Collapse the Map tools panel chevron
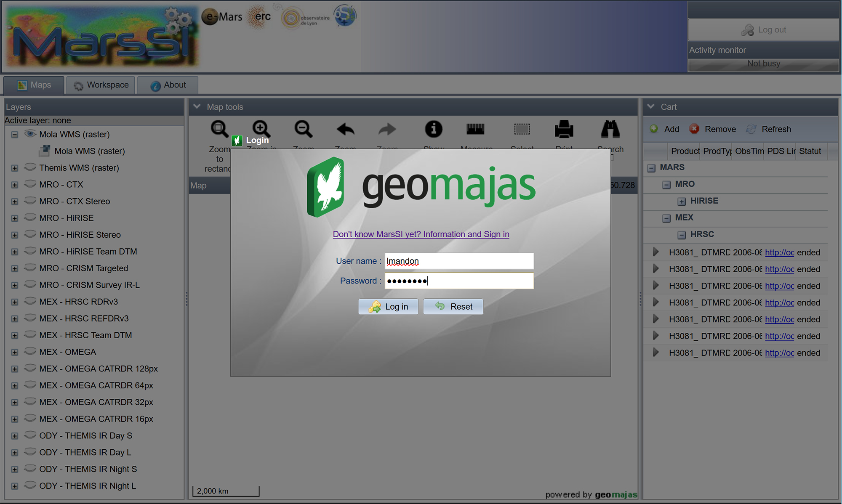This screenshot has width=842, height=504. click(x=197, y=106)
